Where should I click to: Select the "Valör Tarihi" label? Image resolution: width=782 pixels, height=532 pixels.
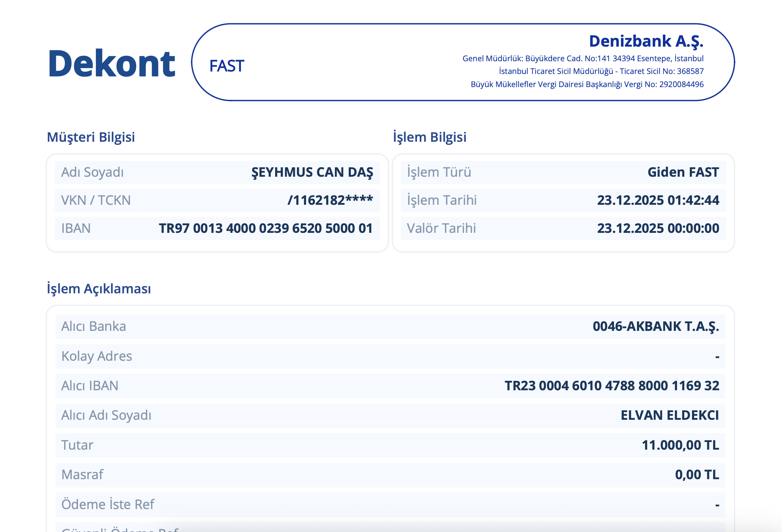441,228
